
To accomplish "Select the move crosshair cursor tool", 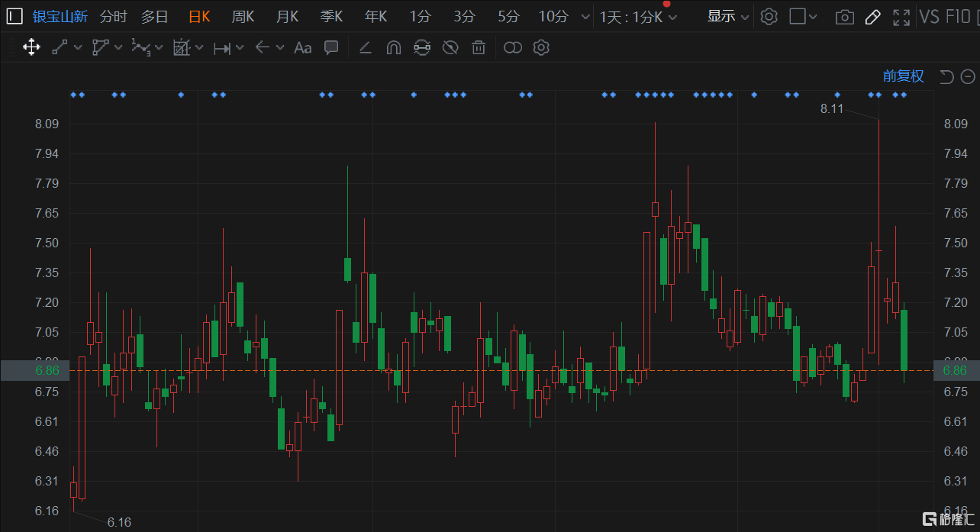I will (31, 48).
